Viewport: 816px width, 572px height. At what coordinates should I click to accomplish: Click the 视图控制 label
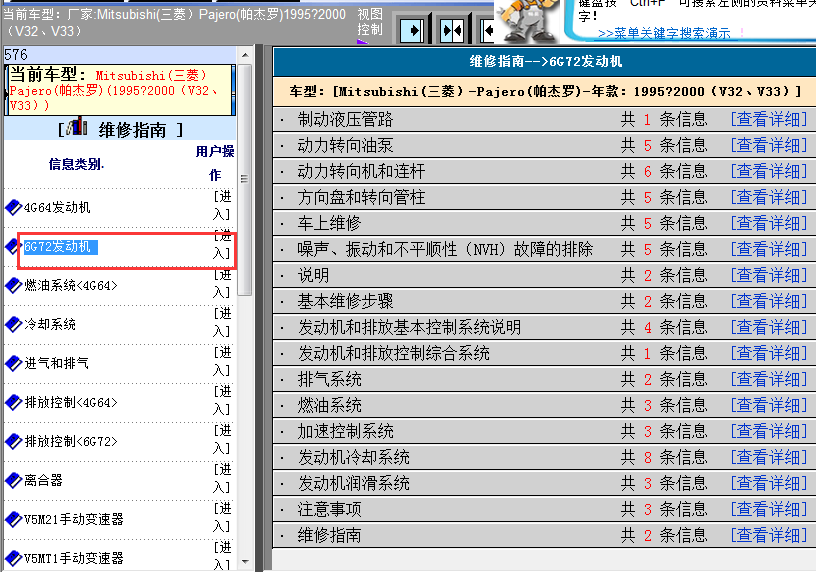click(x=369, y=22)
